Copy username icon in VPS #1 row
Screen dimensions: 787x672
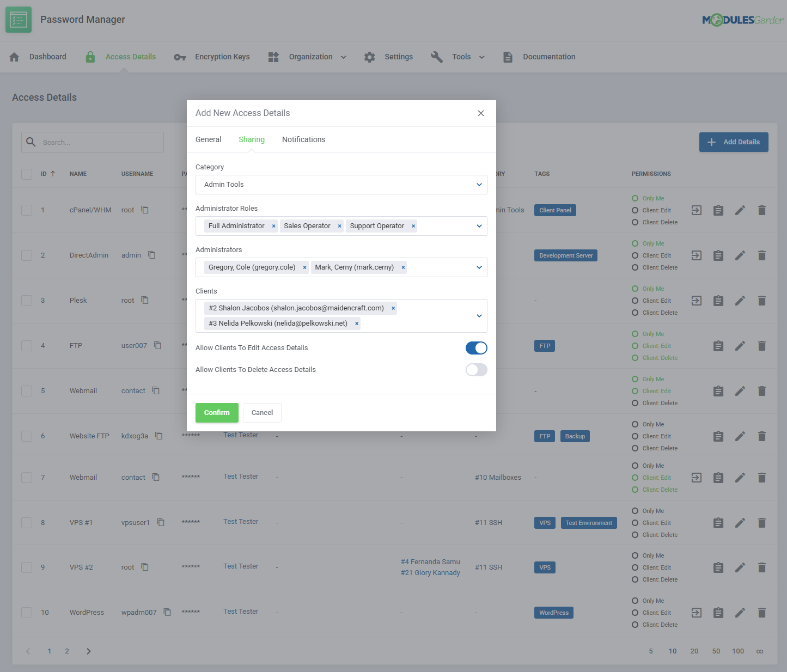[x=161, y=522]
